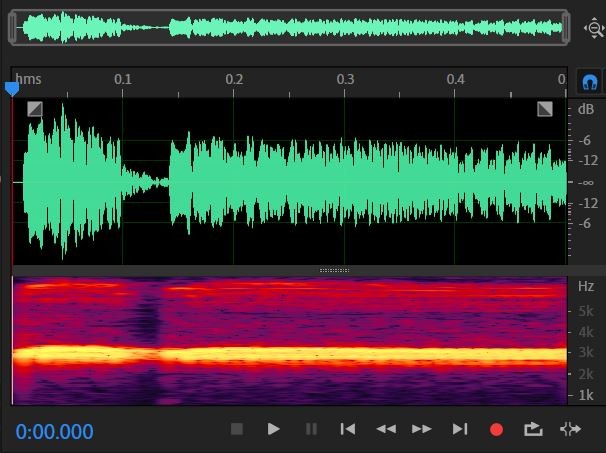
Task: Click the Stop playback button
Action: pos(237,429)
